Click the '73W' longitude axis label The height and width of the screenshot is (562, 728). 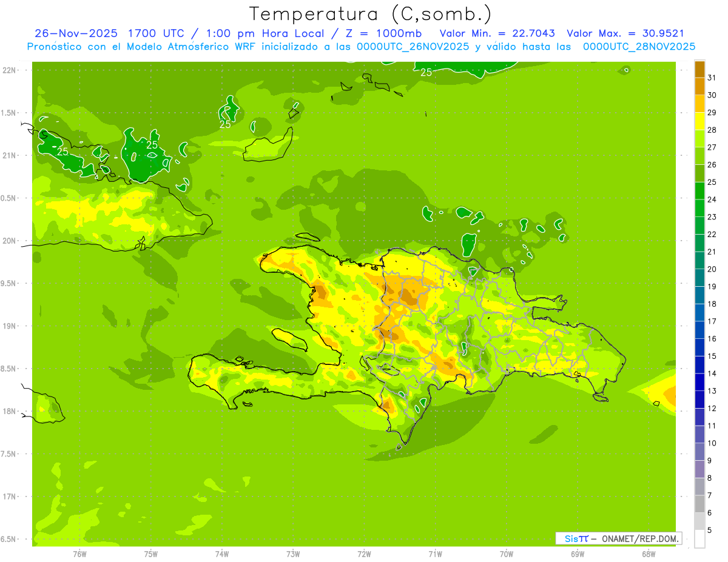(293, 554)
